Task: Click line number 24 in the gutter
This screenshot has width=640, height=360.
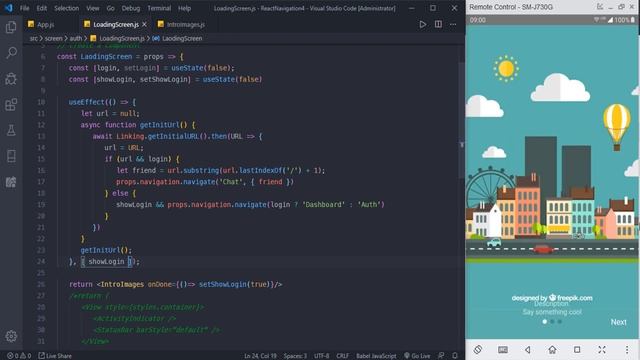Action: (x=41, y=261)
